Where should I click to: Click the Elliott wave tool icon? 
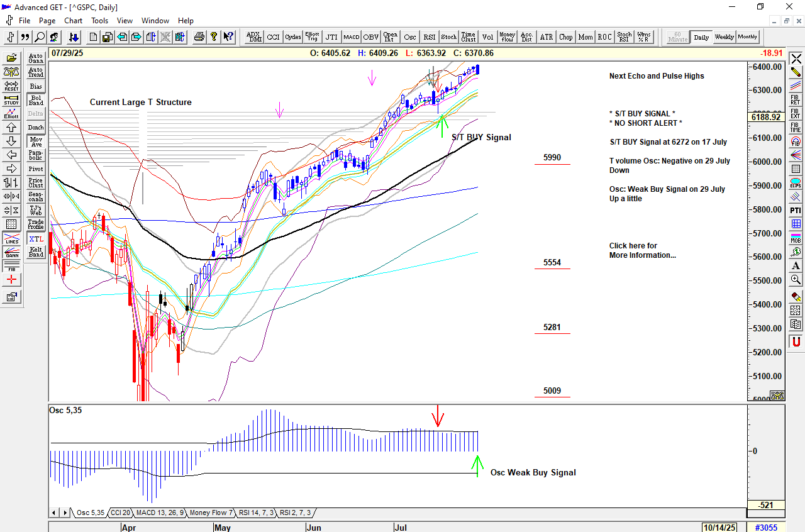tap(11, 113)
